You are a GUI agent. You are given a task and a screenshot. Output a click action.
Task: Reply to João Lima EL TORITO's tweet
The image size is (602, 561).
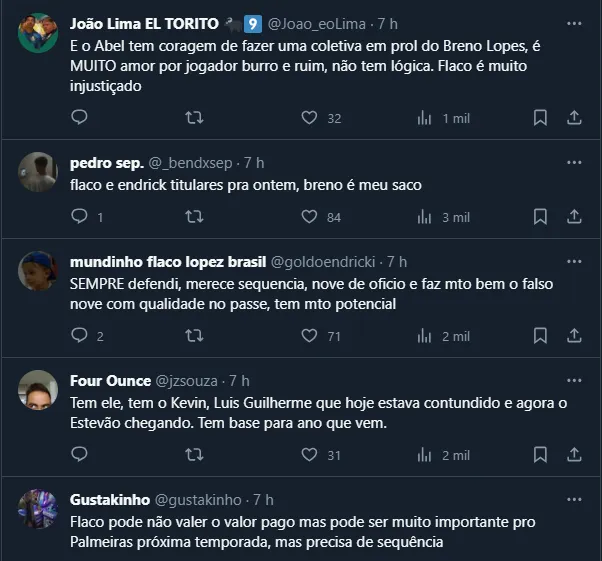(80, 118)
